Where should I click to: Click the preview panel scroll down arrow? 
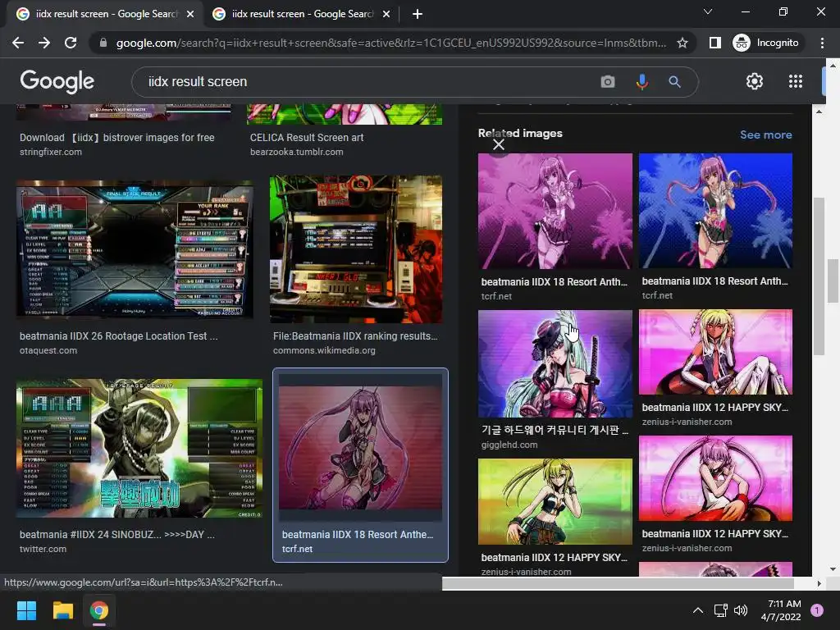point(819,569)
